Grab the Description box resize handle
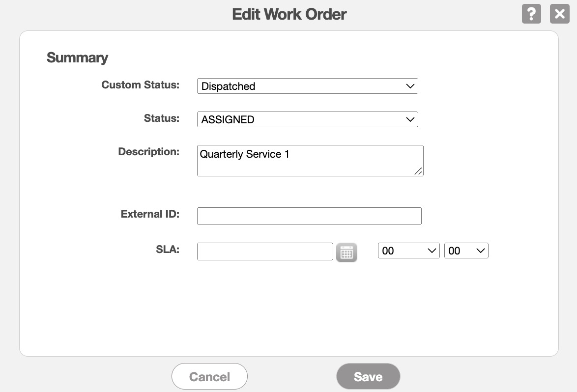This screenshot has width=577, height=392. coord(418,171)
